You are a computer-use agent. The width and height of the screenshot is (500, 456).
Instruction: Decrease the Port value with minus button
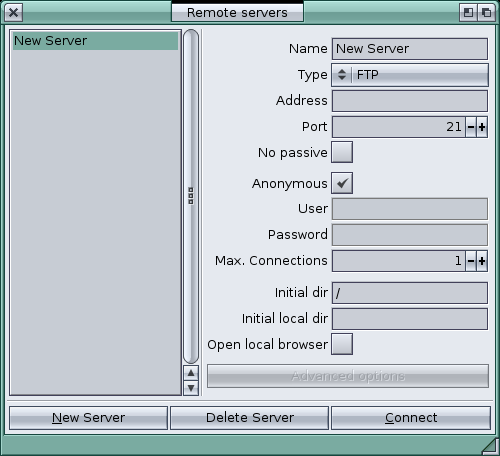click(471, 127)
